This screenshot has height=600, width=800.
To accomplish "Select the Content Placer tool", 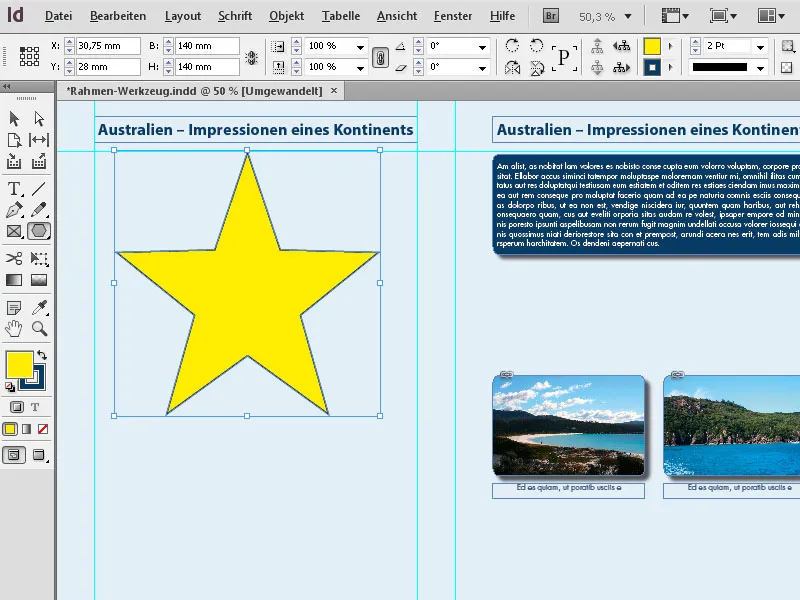I will [x=39, y=162].
